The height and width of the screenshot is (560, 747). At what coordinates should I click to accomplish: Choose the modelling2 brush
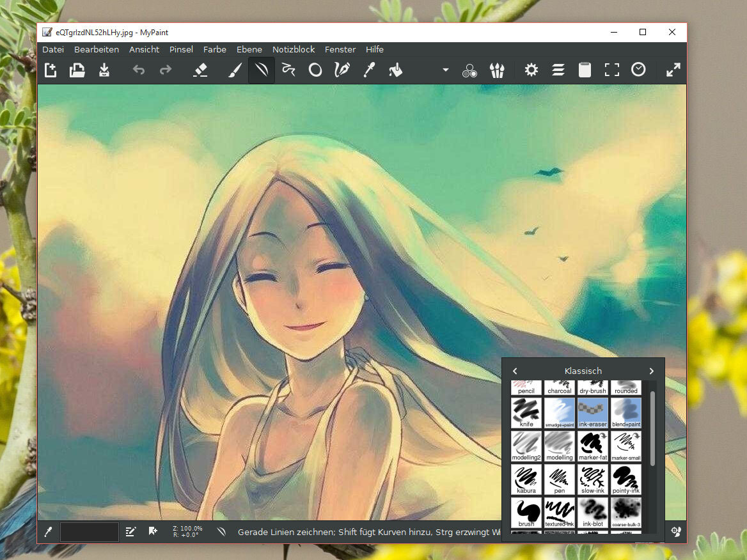526,446
